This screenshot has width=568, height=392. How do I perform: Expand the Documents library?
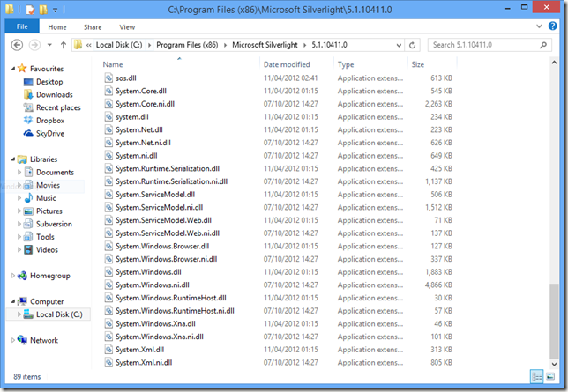pos(19,173)
